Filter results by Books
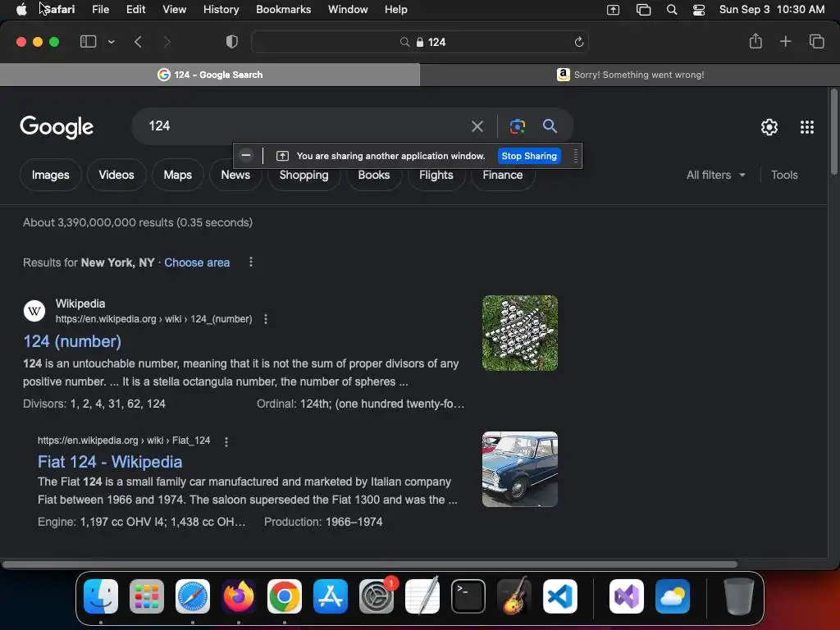The image size is (840, 630). [x=373, y=175]
